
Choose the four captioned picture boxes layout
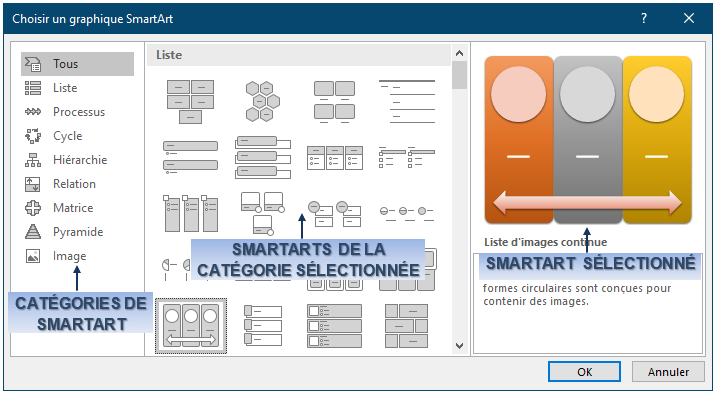334,102
